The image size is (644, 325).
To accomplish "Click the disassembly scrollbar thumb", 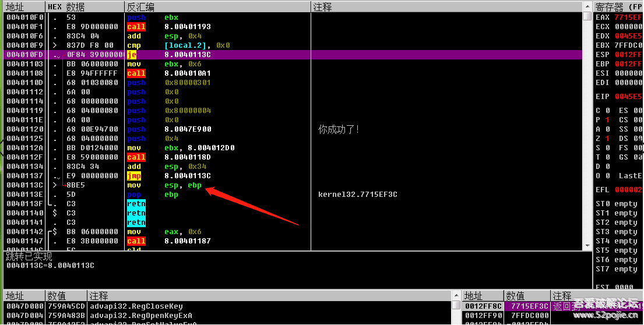I will point(587,16).
